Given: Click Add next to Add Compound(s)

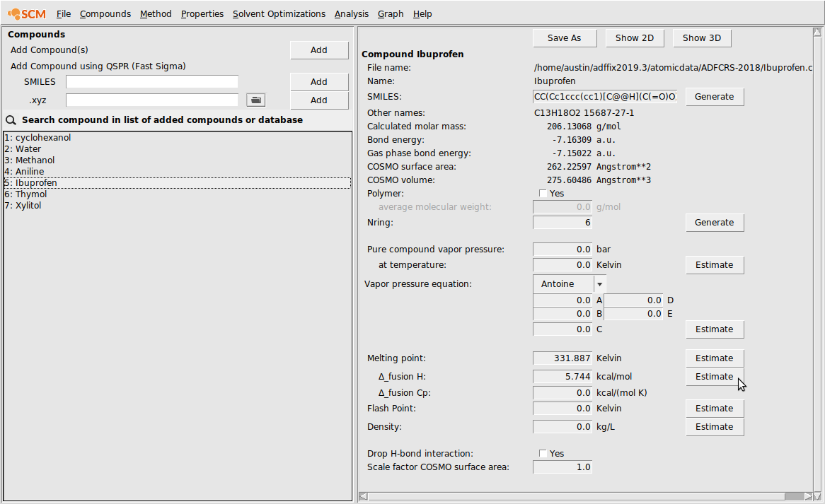Looking at the screenshot, I should pos(319,50).
